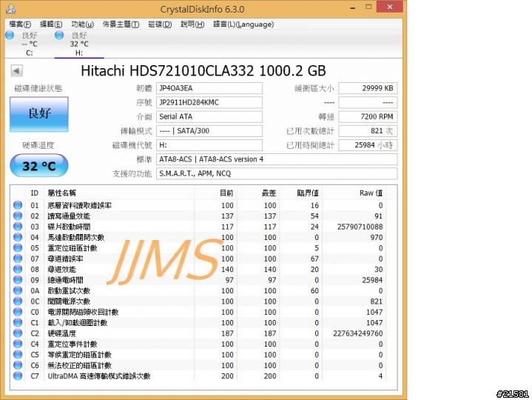
Task: Open the 編輯(E) edit menu
Action: (x=51, y=24)
